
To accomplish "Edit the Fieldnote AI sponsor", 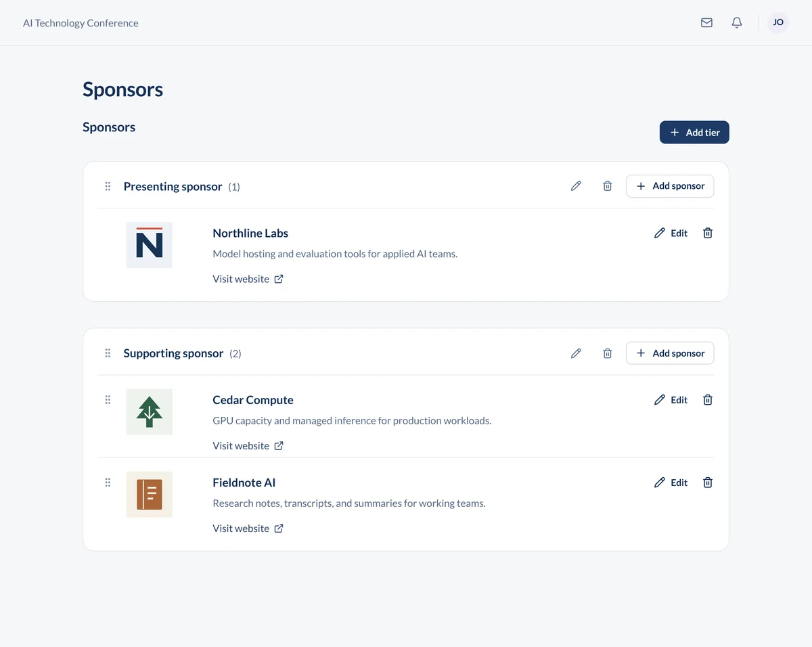I will tap(671, 483).
